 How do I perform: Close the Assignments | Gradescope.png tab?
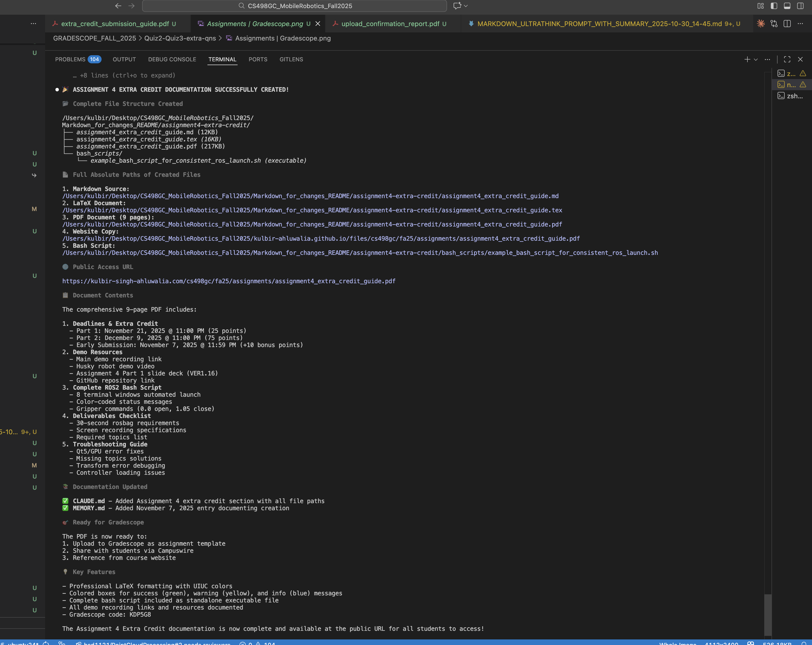318,24
